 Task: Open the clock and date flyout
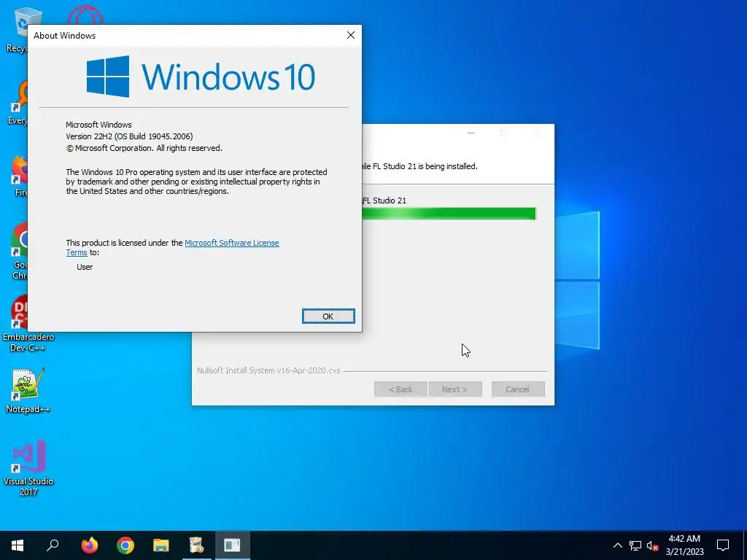coord(684,545)
